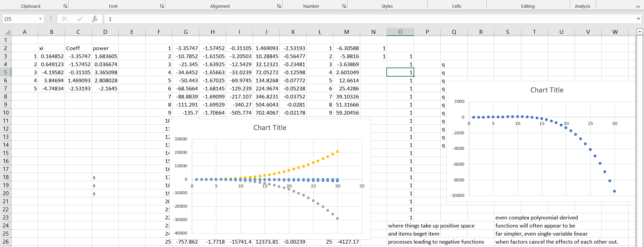This screenshot has width=644, height=247.
Task: Click cell H8 containing -1.69099
Action: click(212, 96)
